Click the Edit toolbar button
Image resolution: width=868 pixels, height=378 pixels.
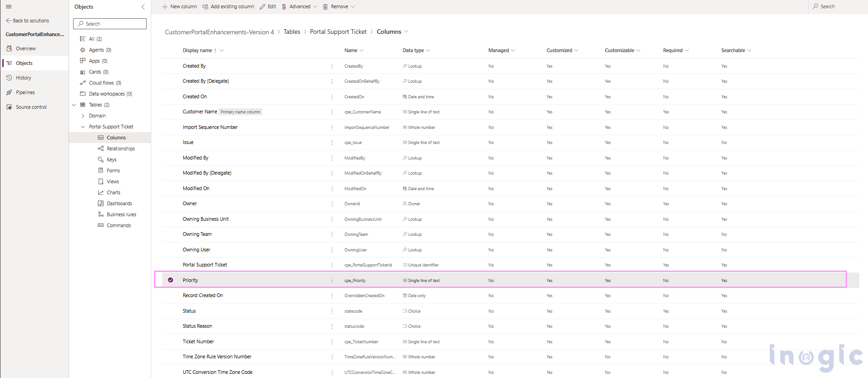tap(268, 6)
